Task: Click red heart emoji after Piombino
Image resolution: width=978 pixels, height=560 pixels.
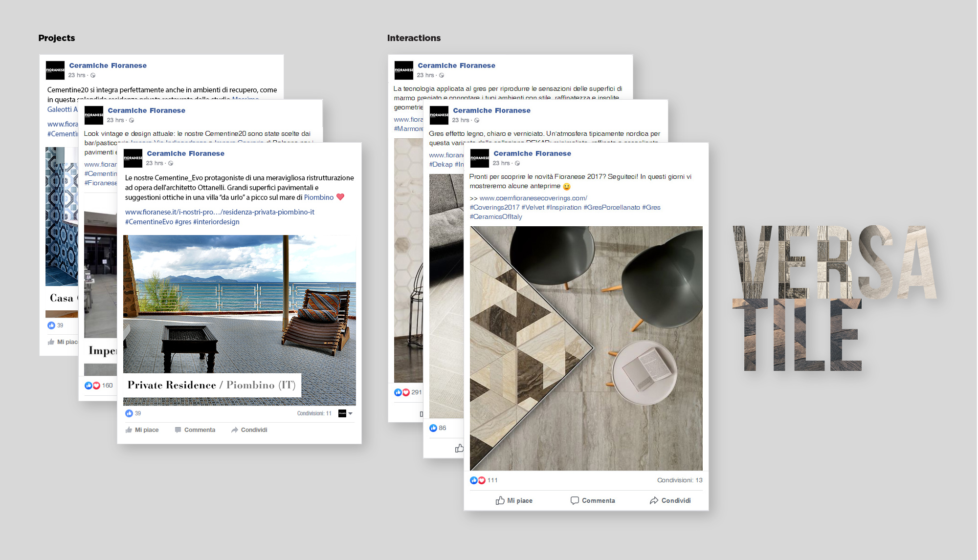Action: coord(340,197)
